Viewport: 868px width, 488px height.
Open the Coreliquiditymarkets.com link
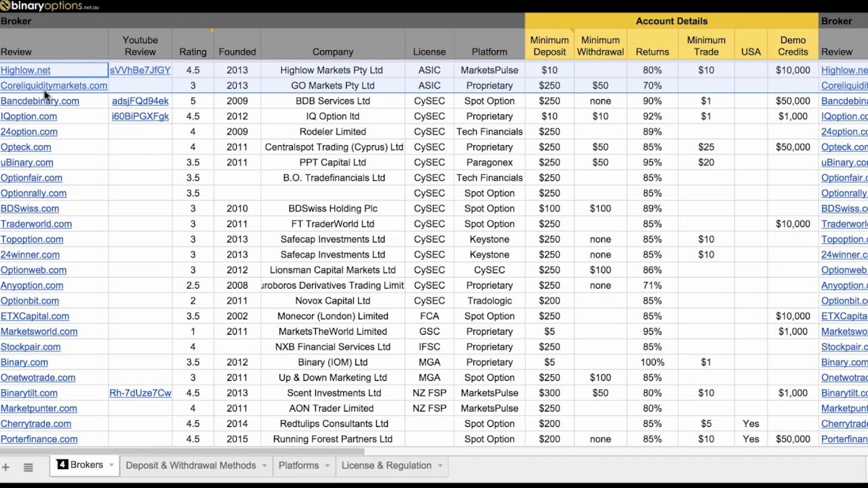(54, 85)
